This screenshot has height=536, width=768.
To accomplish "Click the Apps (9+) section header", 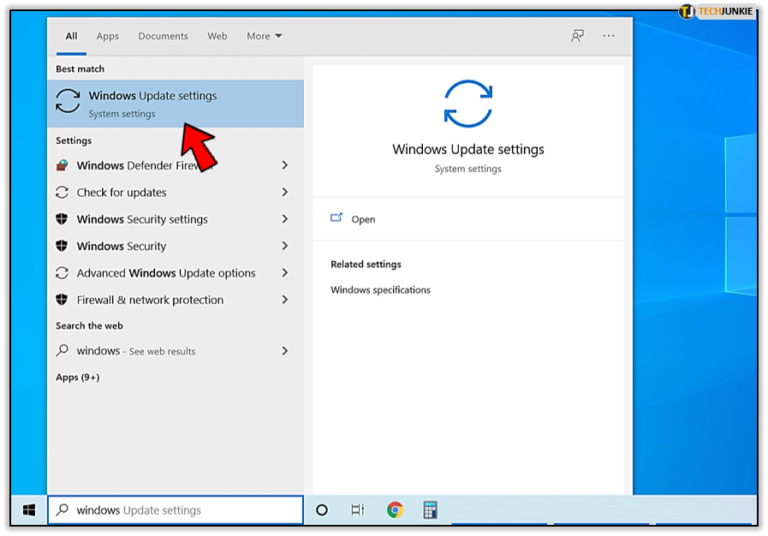I will click(77, 377).
